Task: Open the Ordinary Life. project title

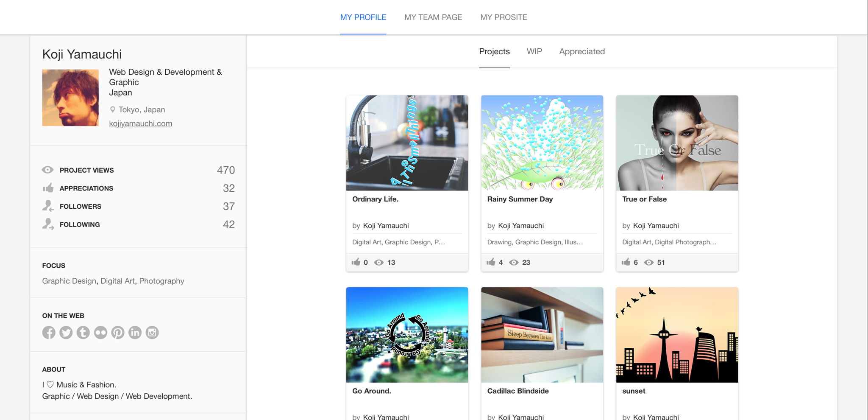Action: [376, 199]
